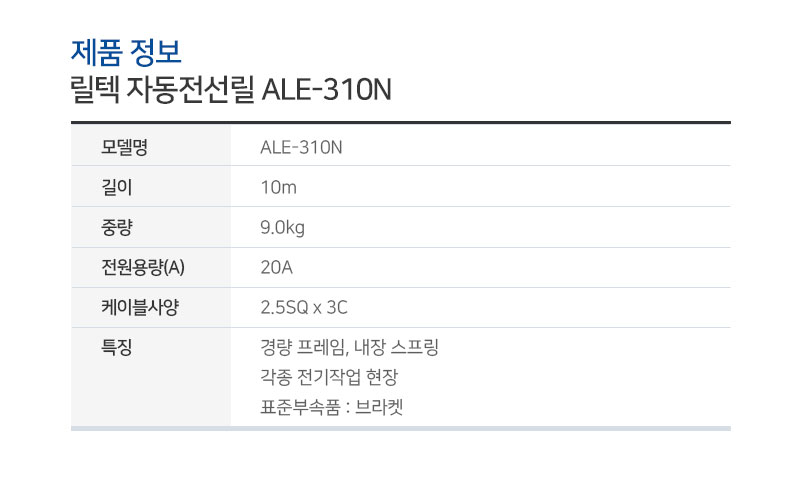Click the 각종 전기작업 현장 text

click(329, 377)
